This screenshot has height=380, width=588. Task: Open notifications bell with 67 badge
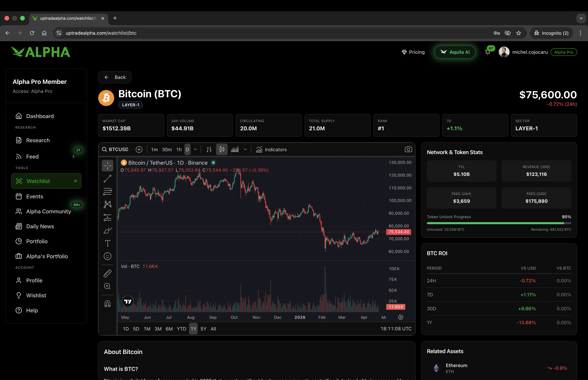coord(488,52)
